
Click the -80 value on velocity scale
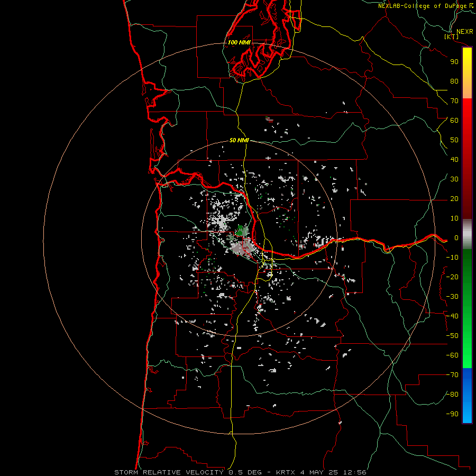point(452,395)
